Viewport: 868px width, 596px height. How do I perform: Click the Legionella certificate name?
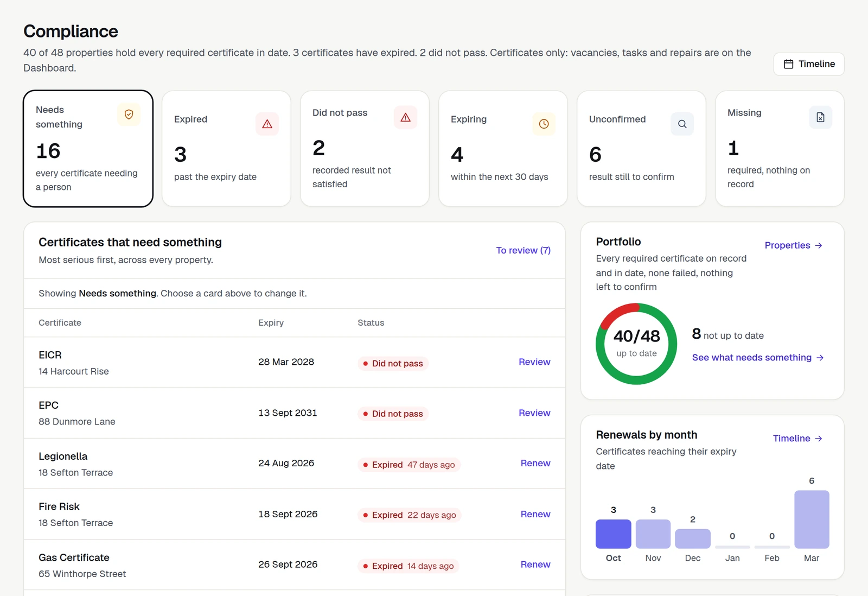pos(63,456)
